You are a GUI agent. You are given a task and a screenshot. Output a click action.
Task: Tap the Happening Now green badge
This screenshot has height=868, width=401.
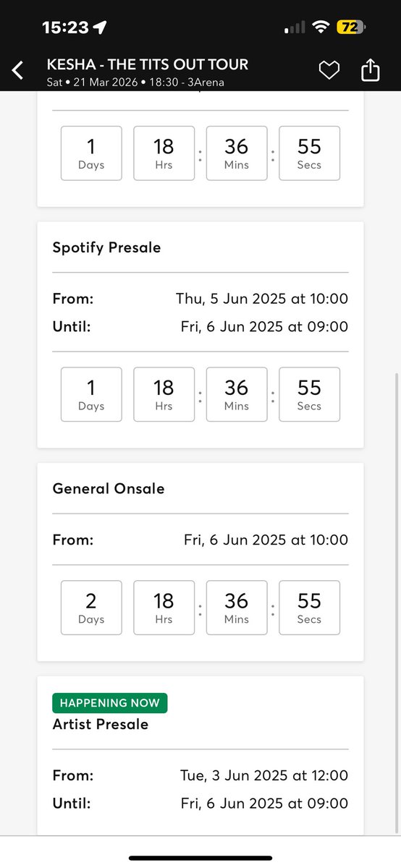110,703
